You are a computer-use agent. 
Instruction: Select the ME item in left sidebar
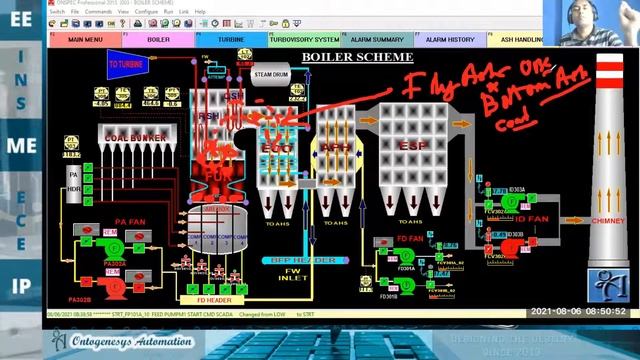click(x=21, y=145)
